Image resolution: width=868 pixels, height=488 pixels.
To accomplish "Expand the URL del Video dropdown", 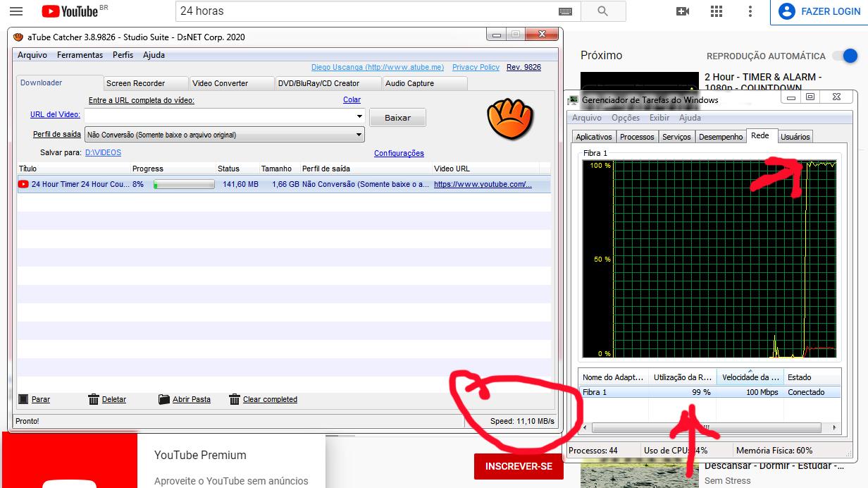I will coord(359,116).
